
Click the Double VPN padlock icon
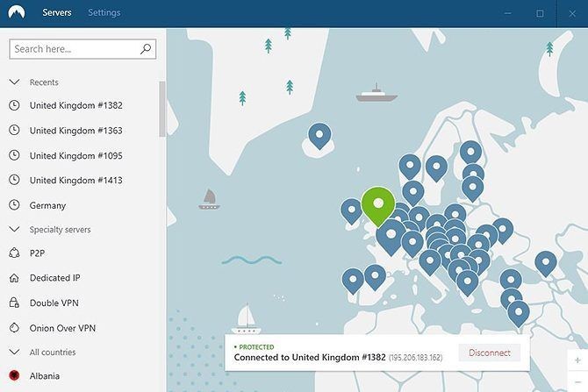pos(14,303)
